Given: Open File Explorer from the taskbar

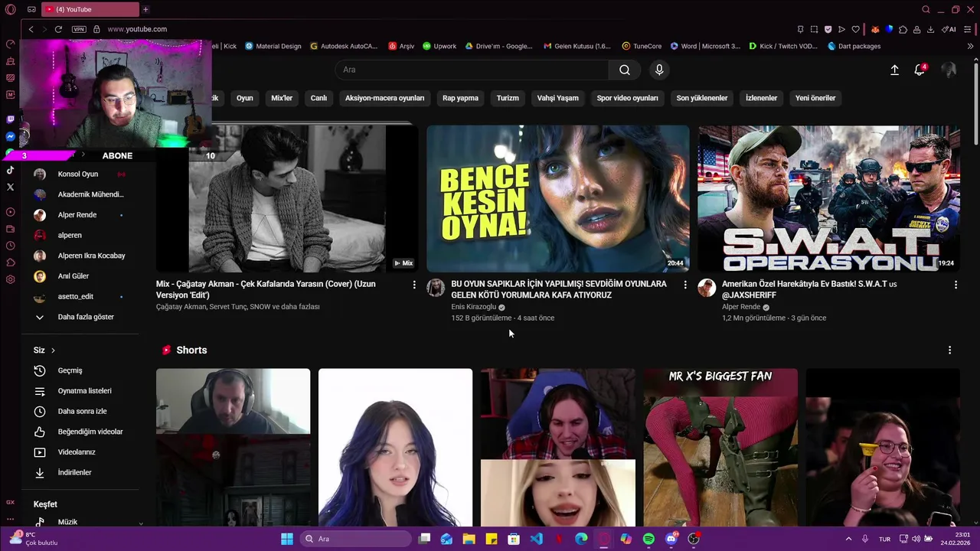Looking at the screenshot, I should point(469,539).
